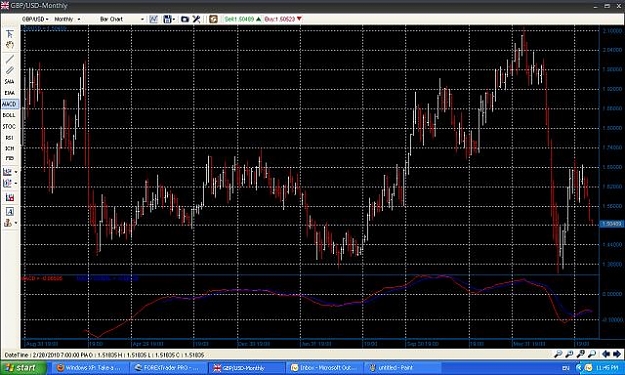The image size is (625, 375).
Task: Open the GBP/USD currency pair dropdown
Action: tap(35, 19)
